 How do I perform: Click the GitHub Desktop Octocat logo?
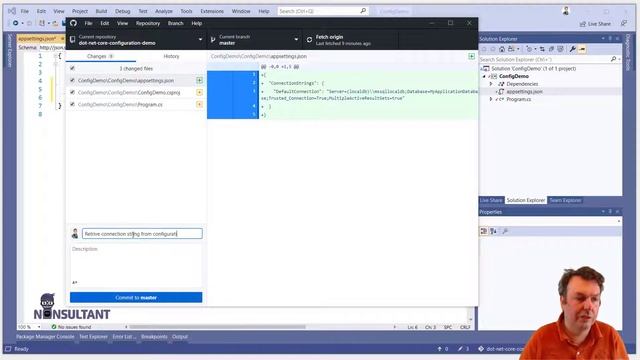point(73,23)
